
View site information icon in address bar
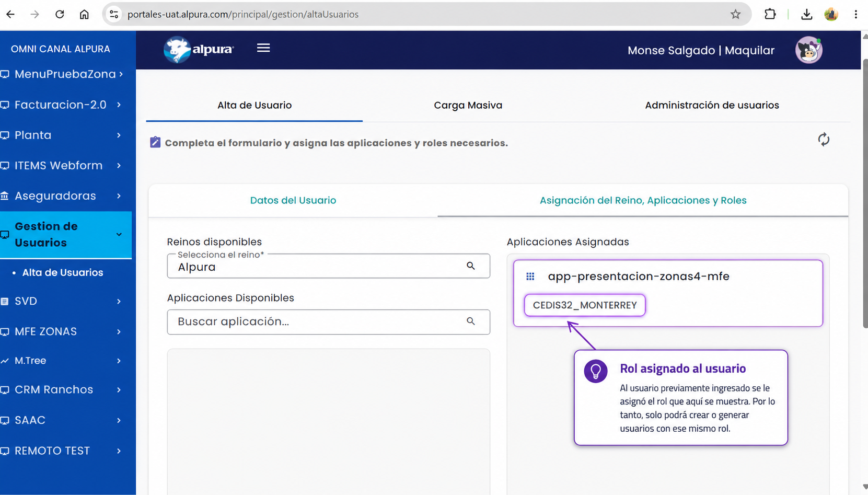click(114, 14)
